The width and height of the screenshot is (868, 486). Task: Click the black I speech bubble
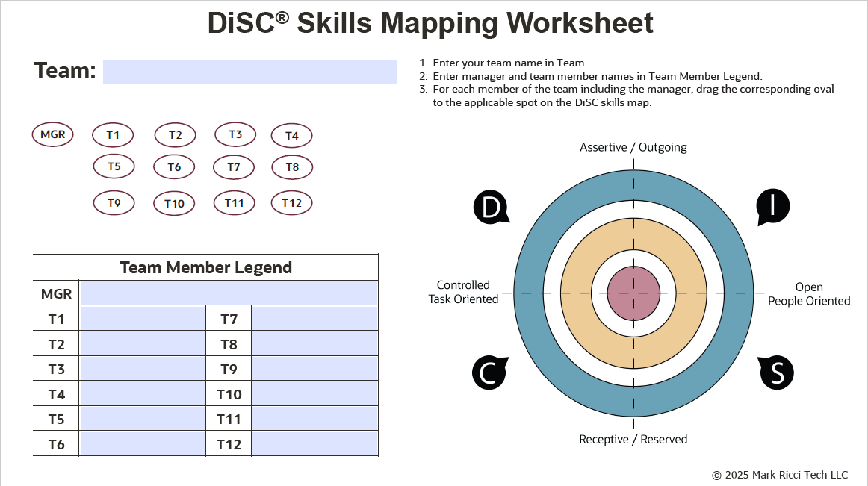772,207
